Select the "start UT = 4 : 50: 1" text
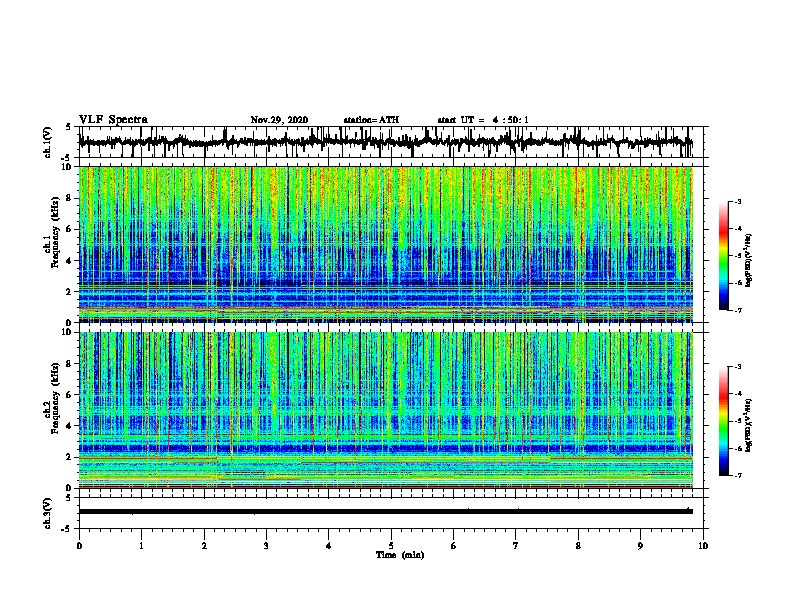This screenshot has width=792, height=612. coord(483,120)
